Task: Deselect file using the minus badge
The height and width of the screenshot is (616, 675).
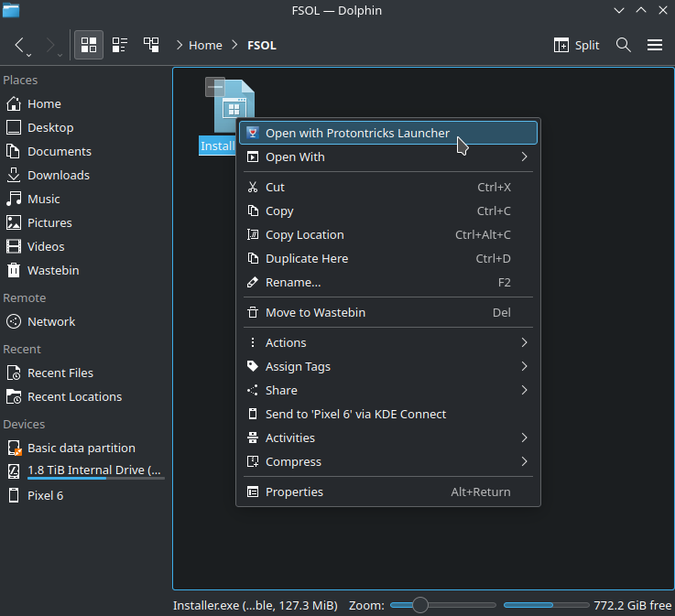Action: pyautogui.click(x=215, y=87)
